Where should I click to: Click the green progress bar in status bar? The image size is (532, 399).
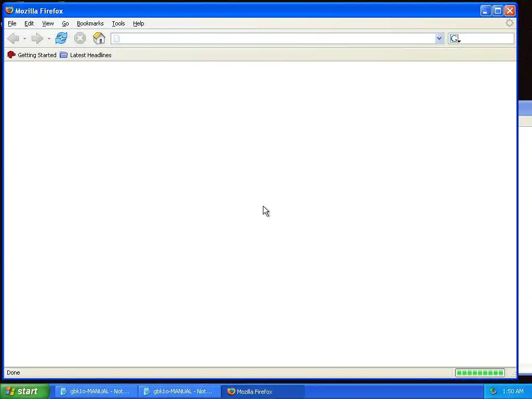480,373
